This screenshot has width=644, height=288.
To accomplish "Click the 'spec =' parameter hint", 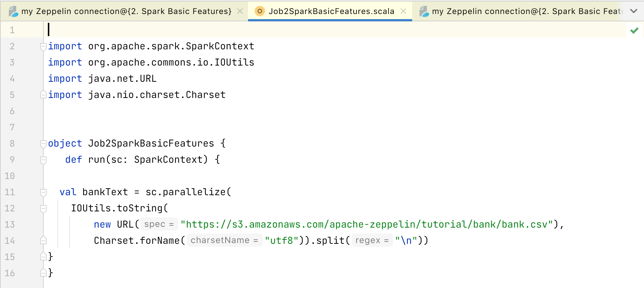I will [x=159, y=224].
